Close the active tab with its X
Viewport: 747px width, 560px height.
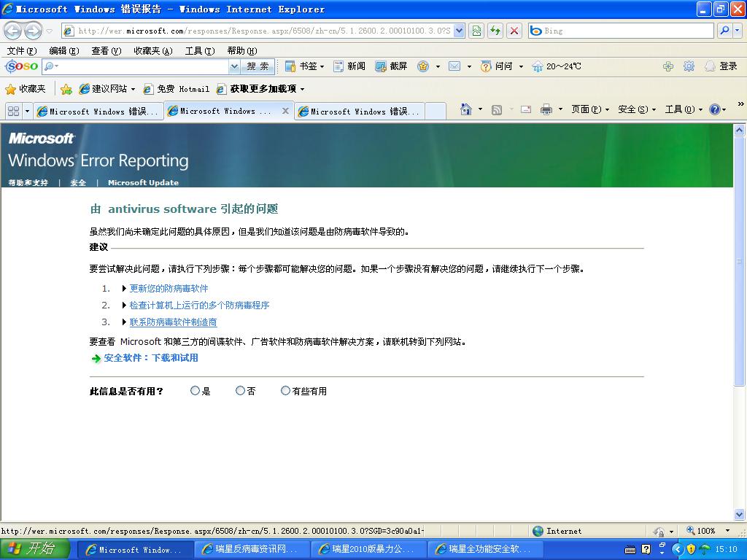click(285, 111)
